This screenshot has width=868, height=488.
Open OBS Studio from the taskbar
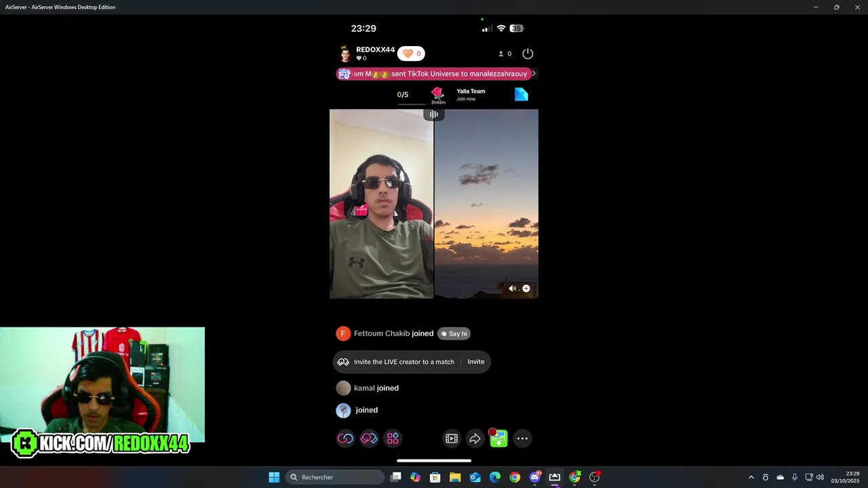pos(595,477)
